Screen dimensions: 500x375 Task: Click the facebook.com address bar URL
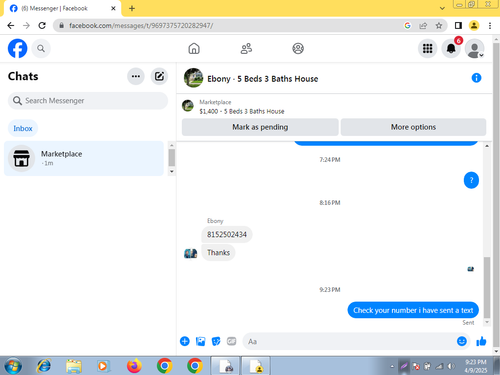tap(141, 26)
